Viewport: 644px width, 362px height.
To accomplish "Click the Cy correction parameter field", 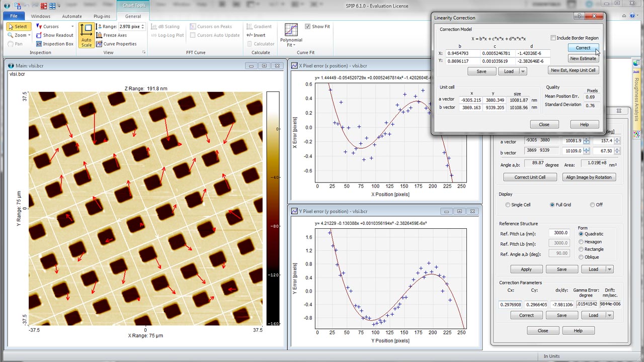I will [x=536, y=304].
